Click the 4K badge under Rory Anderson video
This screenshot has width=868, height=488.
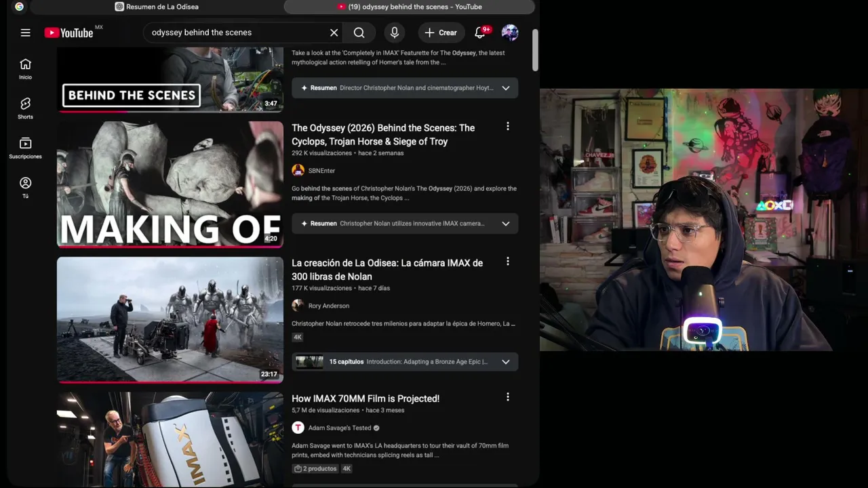(298, 337)
